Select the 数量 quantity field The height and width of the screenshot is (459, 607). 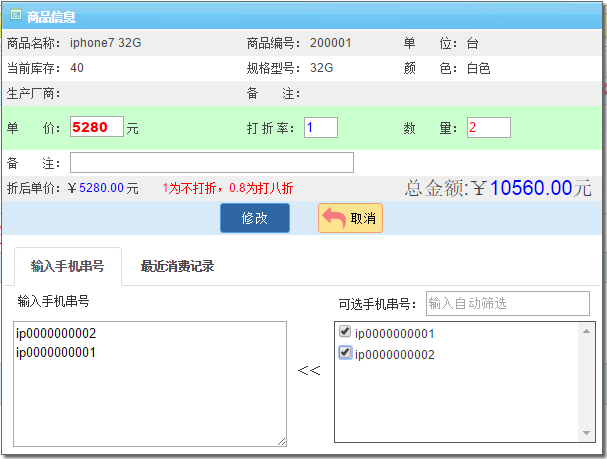(x=488, y=127)
